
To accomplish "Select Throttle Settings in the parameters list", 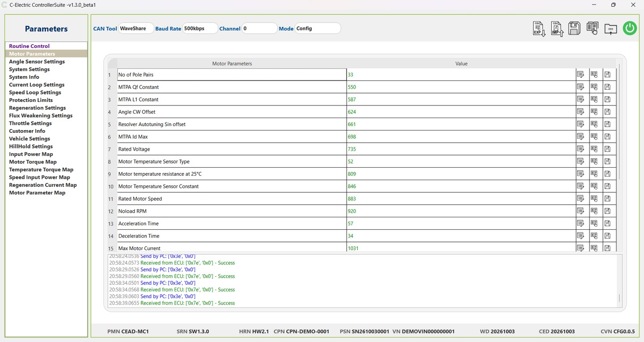I will [x=30, y=123].
